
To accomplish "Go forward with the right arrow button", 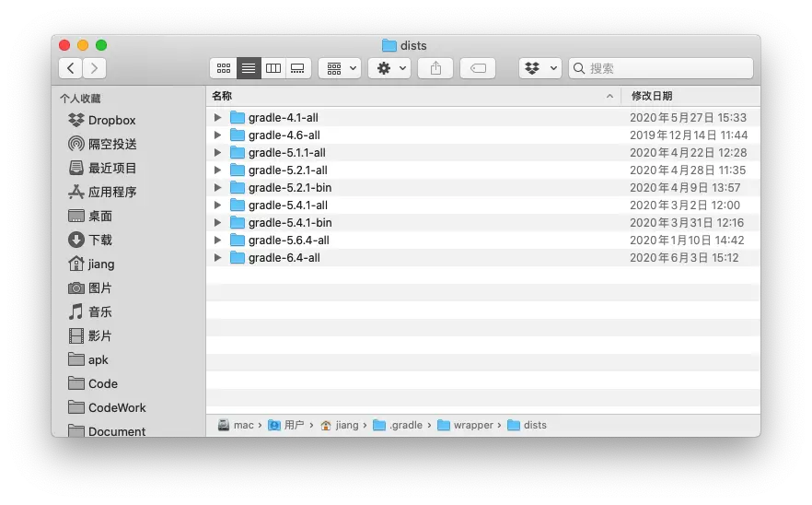I will click(94, 68).
